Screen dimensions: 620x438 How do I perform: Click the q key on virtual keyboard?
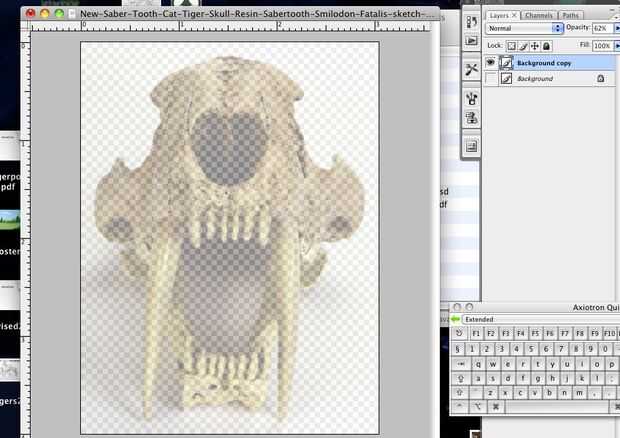coord(478,364)
